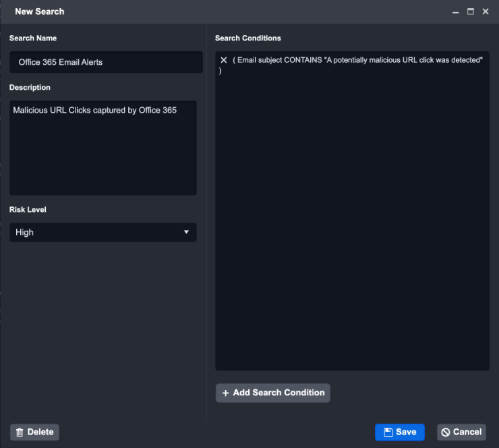Select the Email subject CONTAINS condition text
Viewport: 499px width, 448px height.
click(357, 61)
